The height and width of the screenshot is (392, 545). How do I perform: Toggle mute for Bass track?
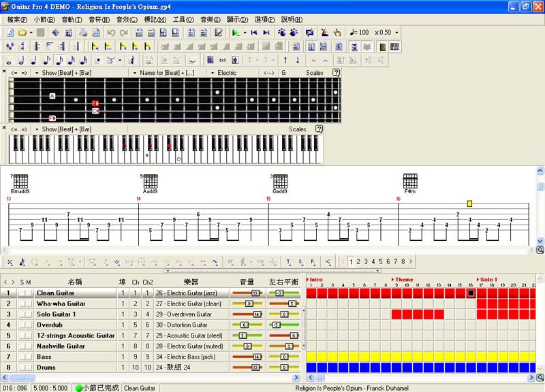(x=29, y=357)
